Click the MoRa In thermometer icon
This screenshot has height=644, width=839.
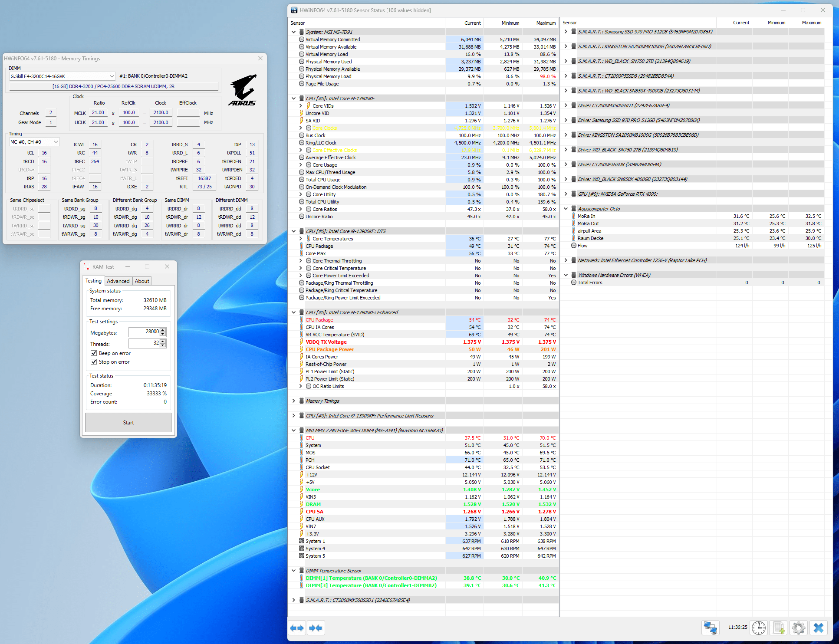point(573,216)
